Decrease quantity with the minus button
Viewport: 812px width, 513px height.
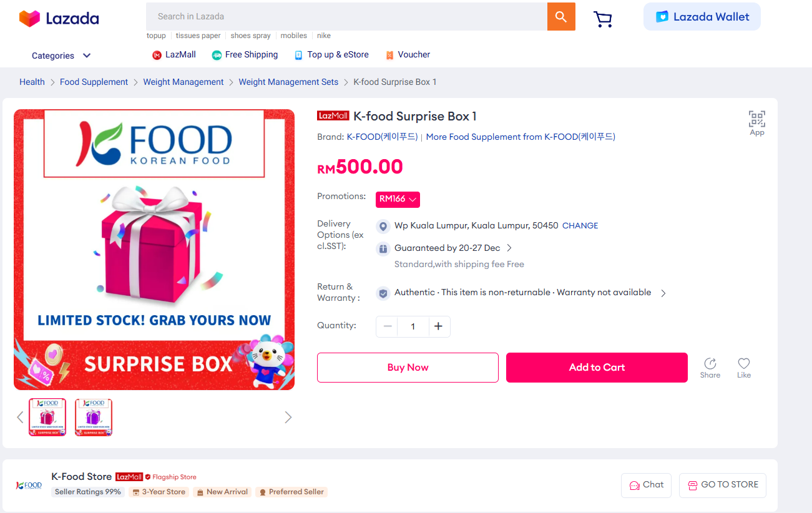(x=388, y=326)
